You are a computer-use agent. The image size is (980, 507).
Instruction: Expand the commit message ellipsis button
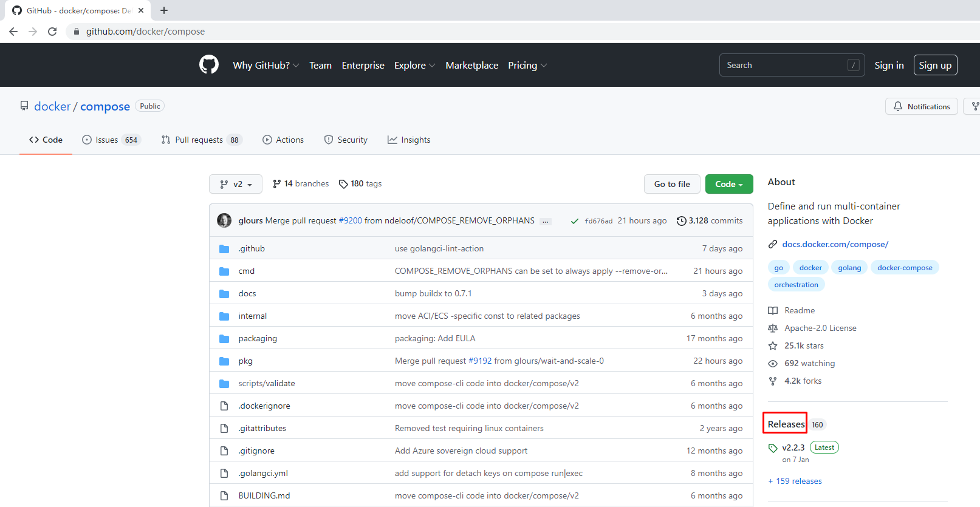pyautogui.click(x=546, y=221)
